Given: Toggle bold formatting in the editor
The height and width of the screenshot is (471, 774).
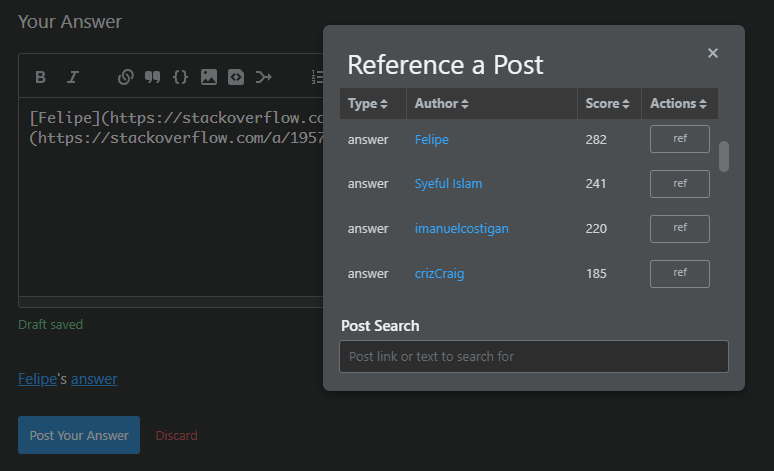Looking at the screenshot, I should point(41,77).
